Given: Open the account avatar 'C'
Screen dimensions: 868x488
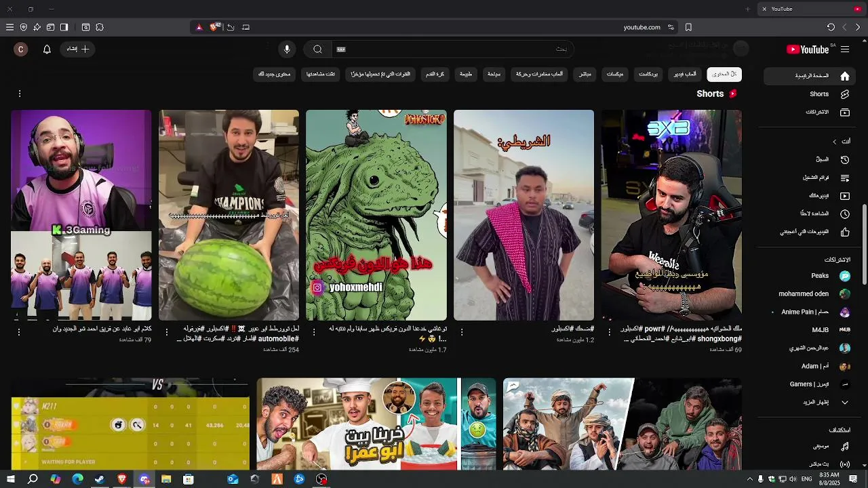Looking at the screenshot, I should tap(21, 49).
